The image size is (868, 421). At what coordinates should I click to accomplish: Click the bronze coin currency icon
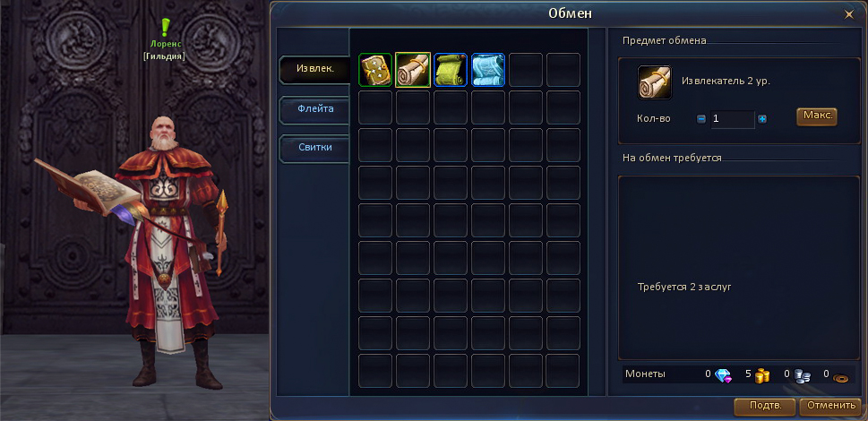(841, 377)
